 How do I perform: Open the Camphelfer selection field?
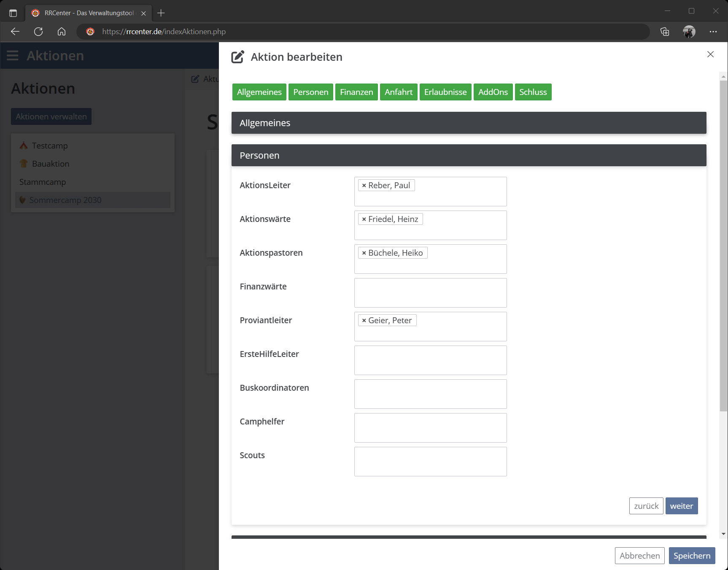tap(430, 428)
